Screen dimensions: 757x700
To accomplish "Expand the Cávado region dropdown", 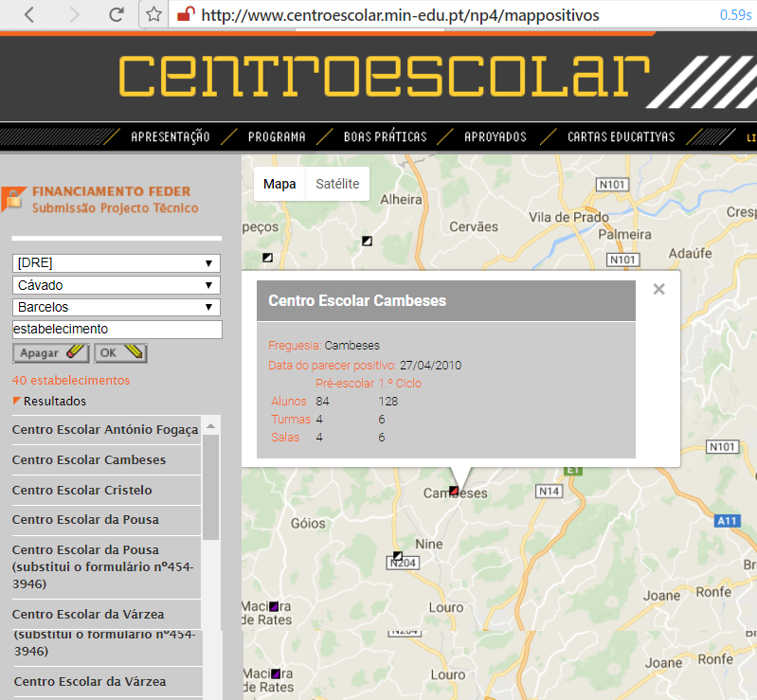I will tap(117, 285).
